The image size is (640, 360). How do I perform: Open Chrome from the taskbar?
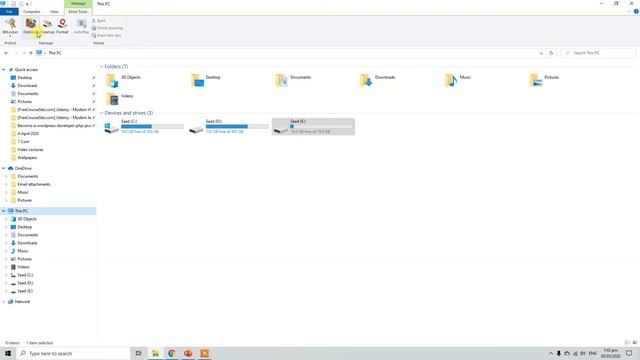[x=172, y=353]
